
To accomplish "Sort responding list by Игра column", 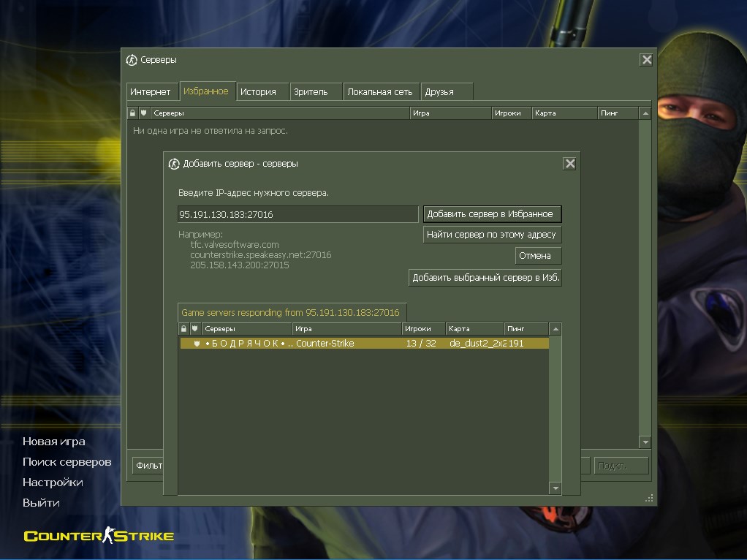I will point(346,329).
